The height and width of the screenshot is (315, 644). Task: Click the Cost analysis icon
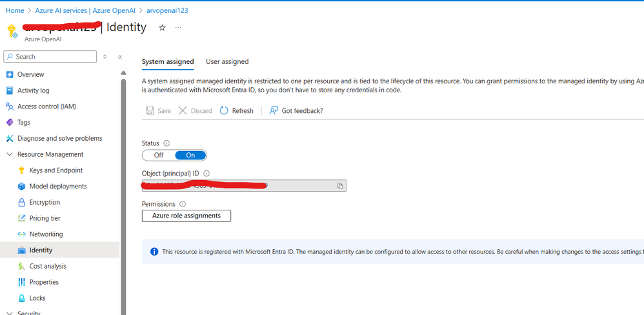click(22, 266)
